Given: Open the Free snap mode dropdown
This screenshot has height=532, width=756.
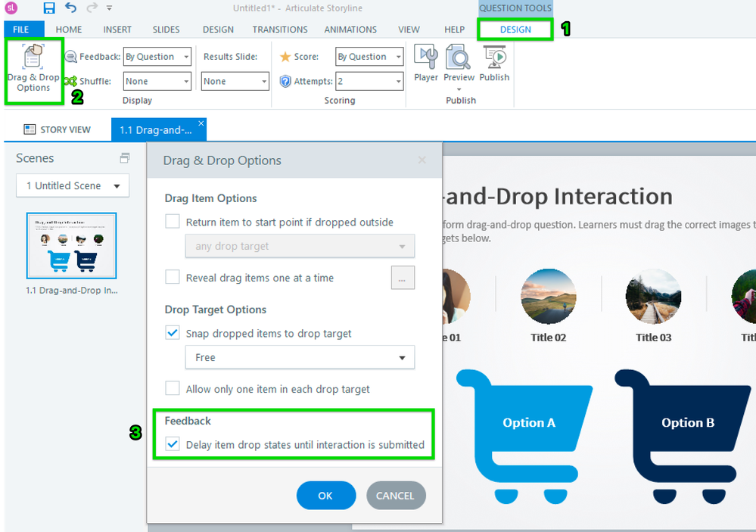Looking at the screenshot, I should (x=300, y=357).
